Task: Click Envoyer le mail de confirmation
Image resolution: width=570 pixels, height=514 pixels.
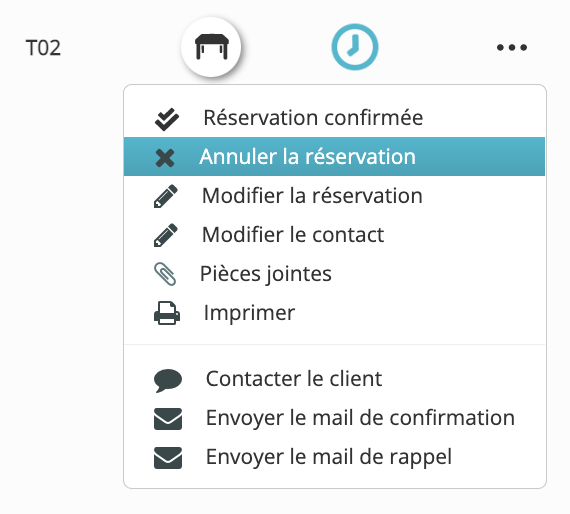Action: tap(334, 417)
